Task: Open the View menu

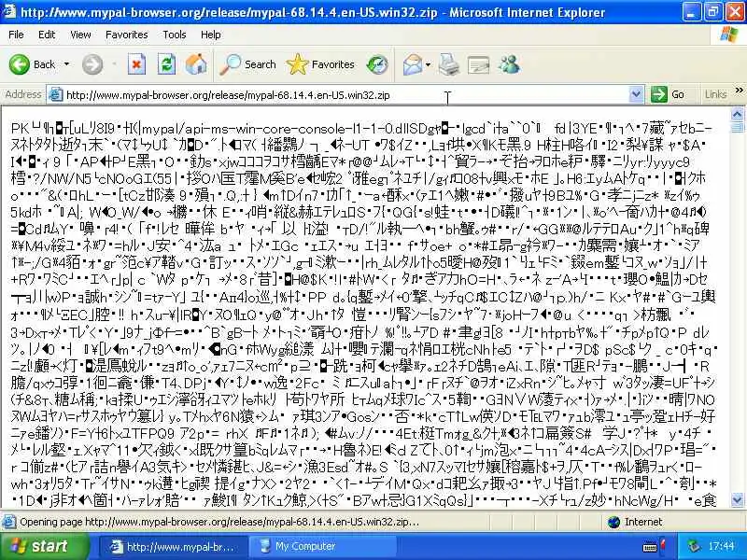Action: tap(80, 35)
